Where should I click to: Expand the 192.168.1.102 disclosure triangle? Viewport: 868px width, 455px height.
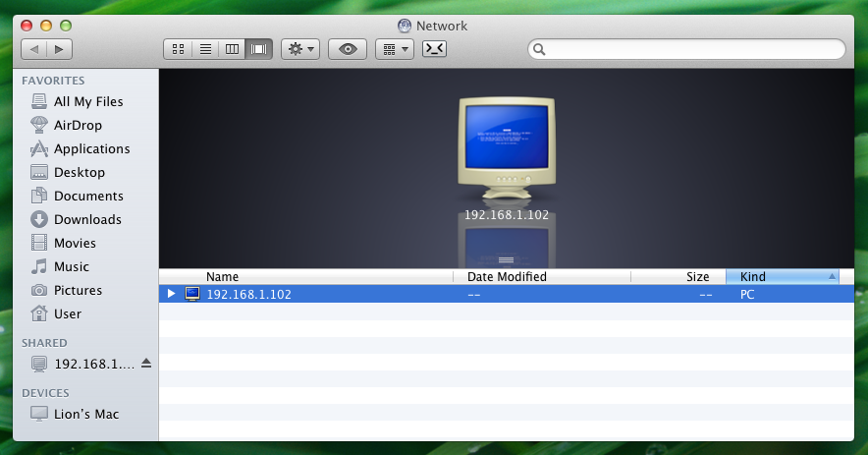click(171, 294)
